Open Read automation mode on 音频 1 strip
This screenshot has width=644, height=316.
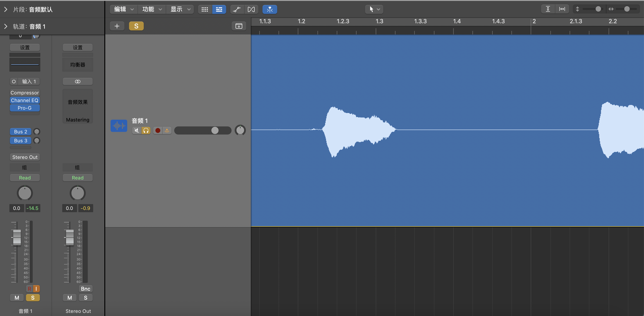coord(25,178)
